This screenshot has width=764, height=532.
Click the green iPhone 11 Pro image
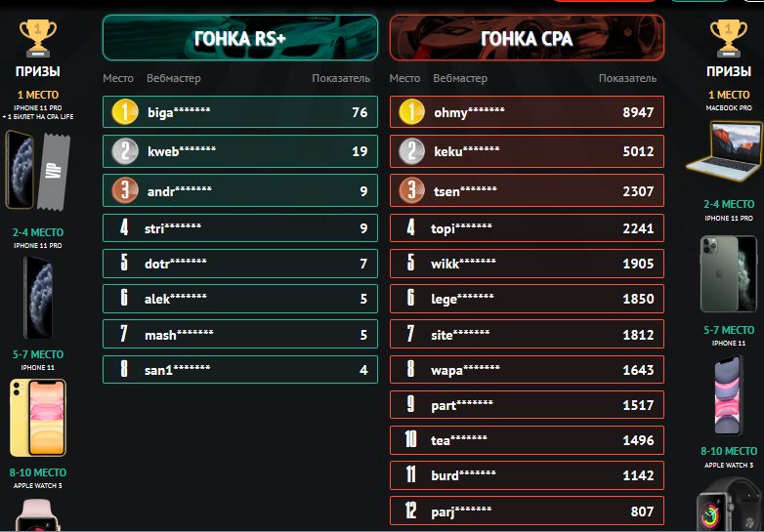[x=729, y=273]
